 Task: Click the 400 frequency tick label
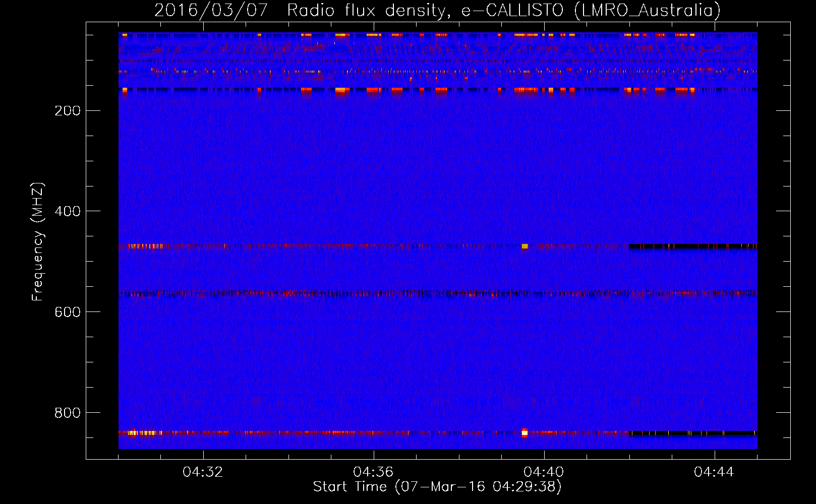[x=68, y=211]
